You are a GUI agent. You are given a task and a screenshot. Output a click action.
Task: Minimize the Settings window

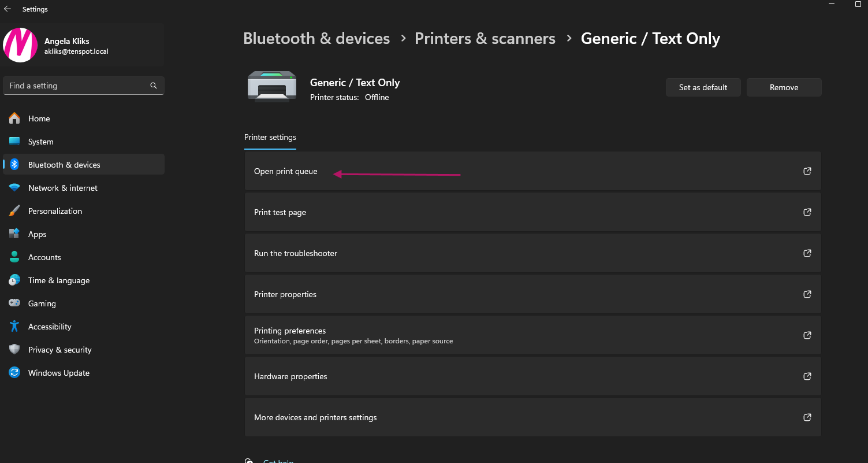(x=831, y=4)
